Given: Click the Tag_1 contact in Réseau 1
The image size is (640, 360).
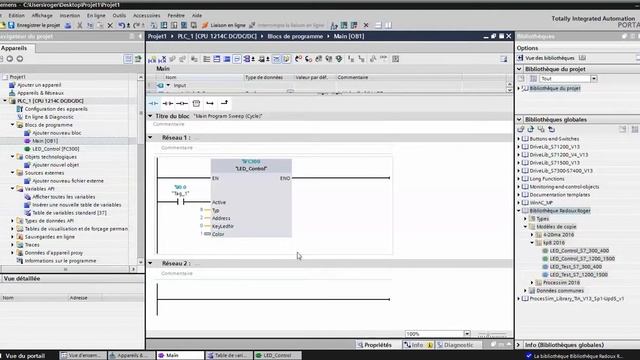Looking at the screenshot, I should click(x=180, y=202).
